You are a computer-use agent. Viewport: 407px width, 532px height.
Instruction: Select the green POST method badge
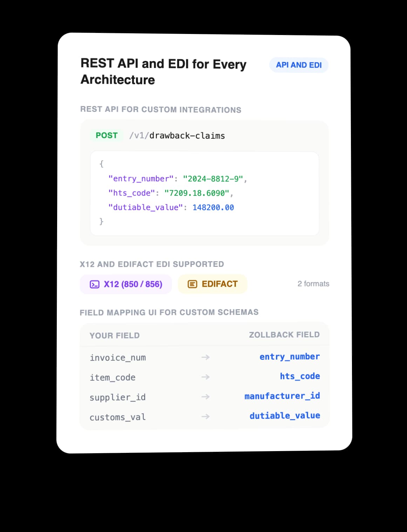pos(106,136)
